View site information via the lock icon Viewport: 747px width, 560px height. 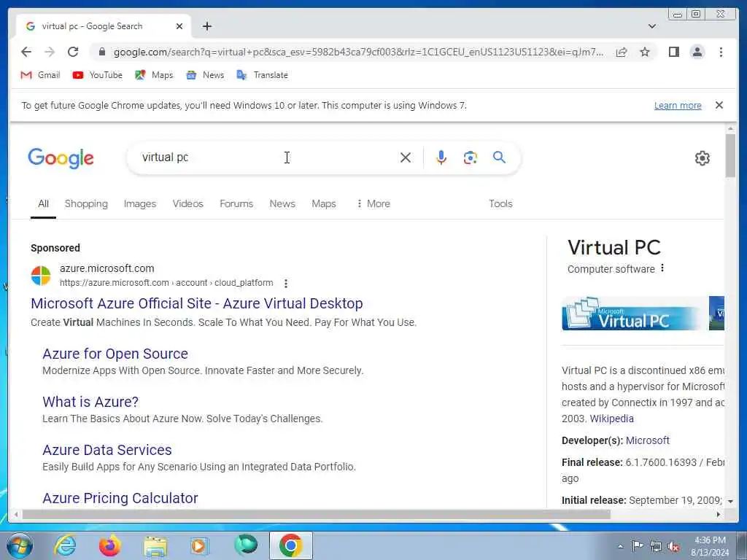(x=101, y=52)
